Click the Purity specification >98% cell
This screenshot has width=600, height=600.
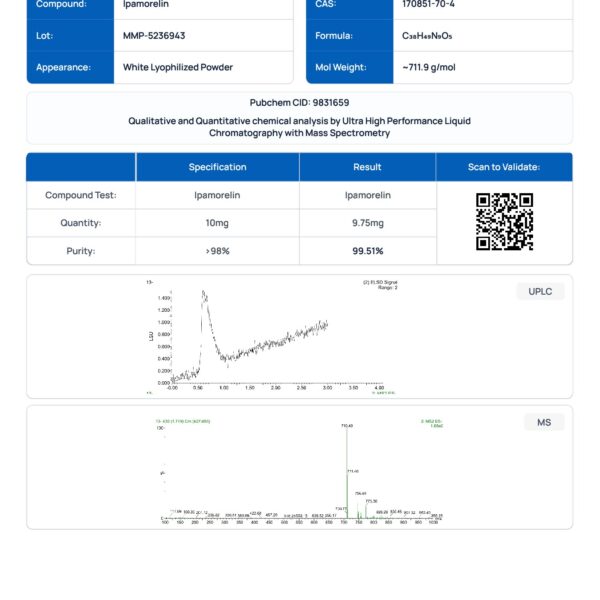tap(217, 251)
